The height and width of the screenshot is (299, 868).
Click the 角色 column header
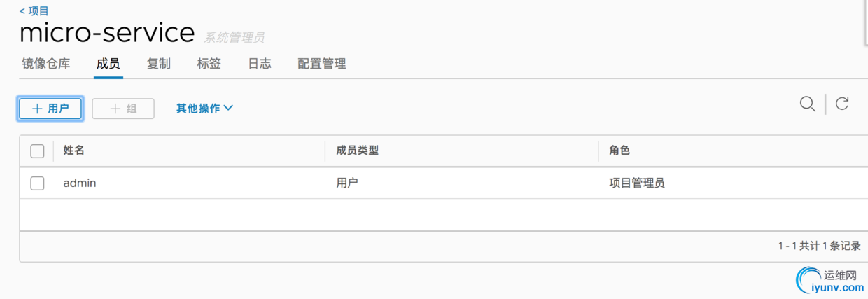point(620,151)
